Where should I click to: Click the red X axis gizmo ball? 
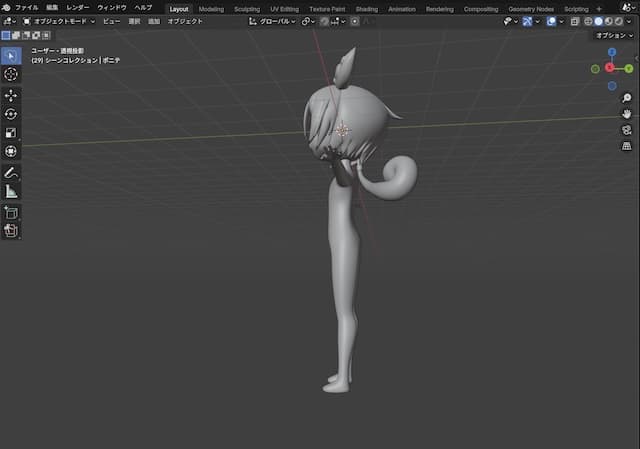click(x=609, y=68)
